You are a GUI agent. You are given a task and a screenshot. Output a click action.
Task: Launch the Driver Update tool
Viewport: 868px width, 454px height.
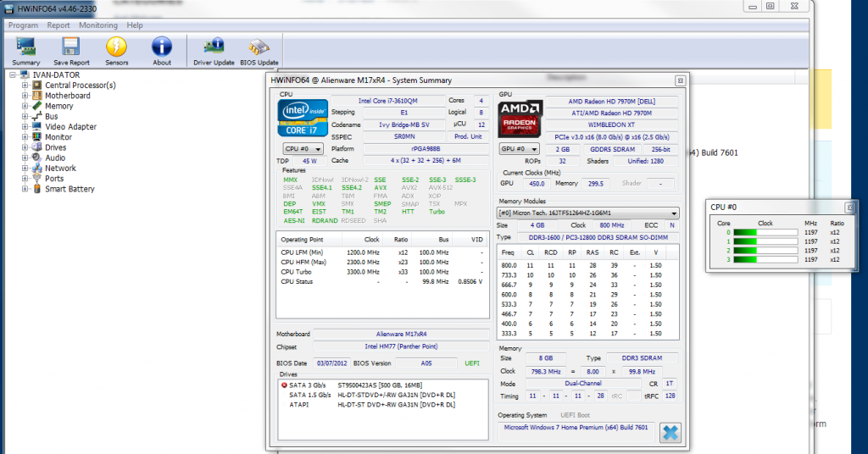(x=214, y=47)
